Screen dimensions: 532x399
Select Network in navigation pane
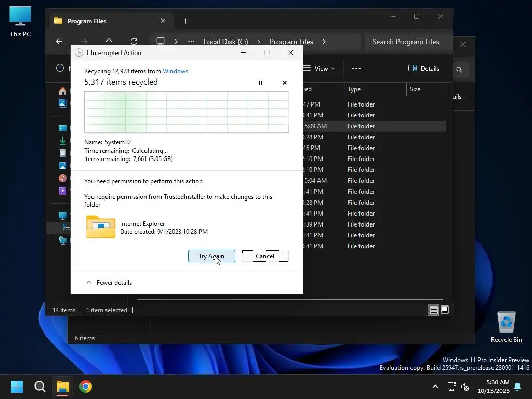point(62,241)
